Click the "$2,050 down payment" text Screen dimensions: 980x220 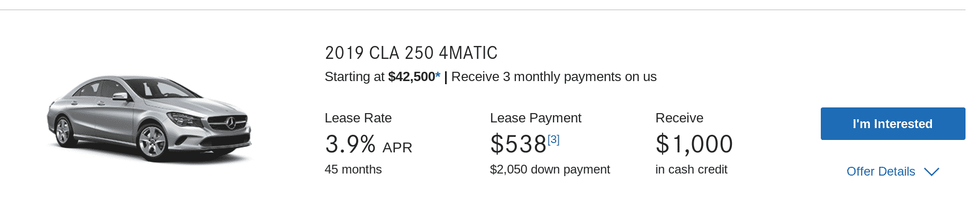click(x=549, y=169)
